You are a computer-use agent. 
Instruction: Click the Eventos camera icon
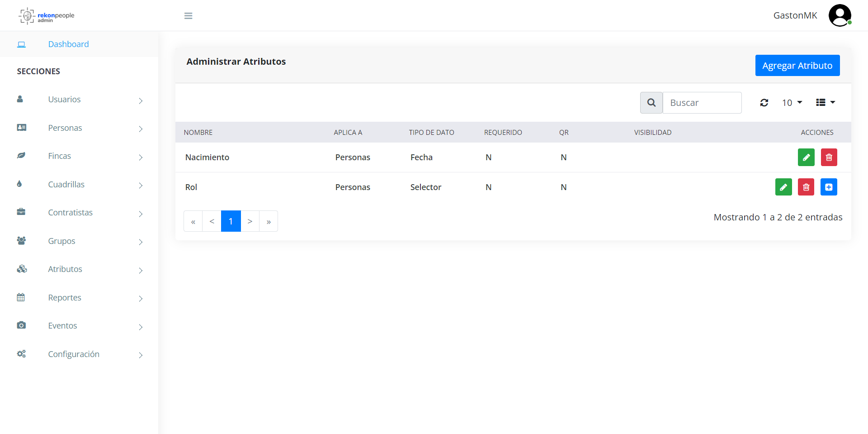pos(21,325)
